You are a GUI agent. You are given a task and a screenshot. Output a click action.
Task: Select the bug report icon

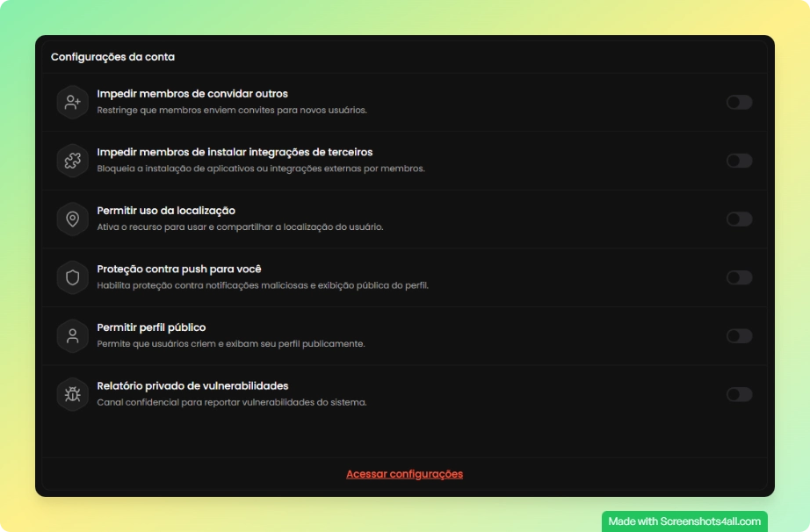point(72,394)
